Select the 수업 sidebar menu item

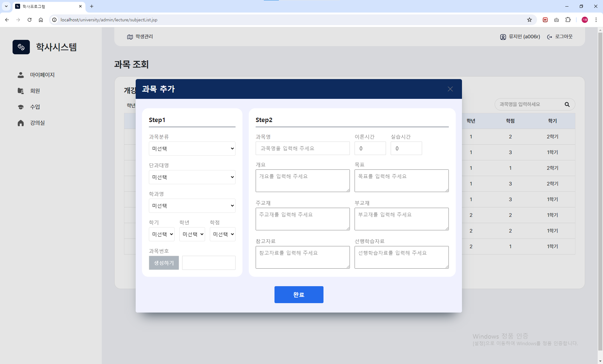[35, 107]
